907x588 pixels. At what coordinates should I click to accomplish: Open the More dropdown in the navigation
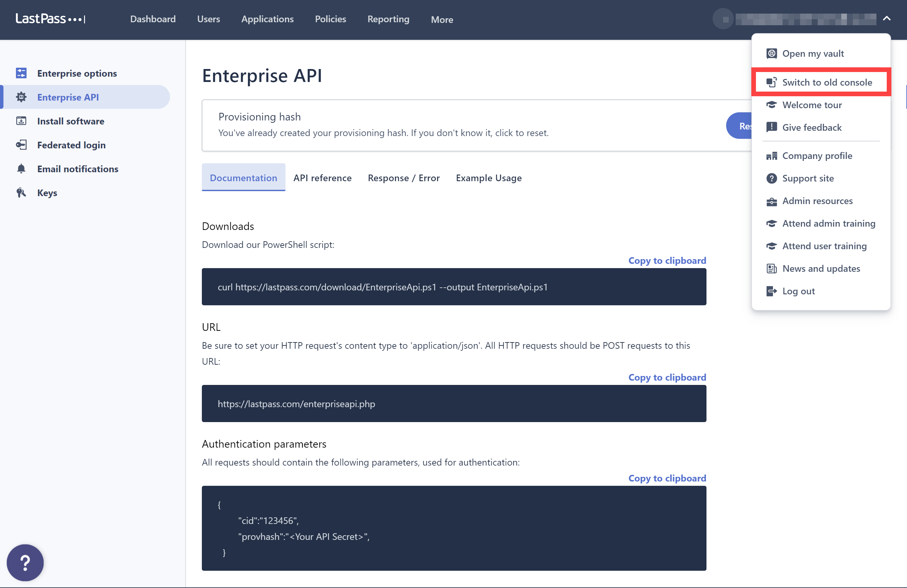coord(442,20)
